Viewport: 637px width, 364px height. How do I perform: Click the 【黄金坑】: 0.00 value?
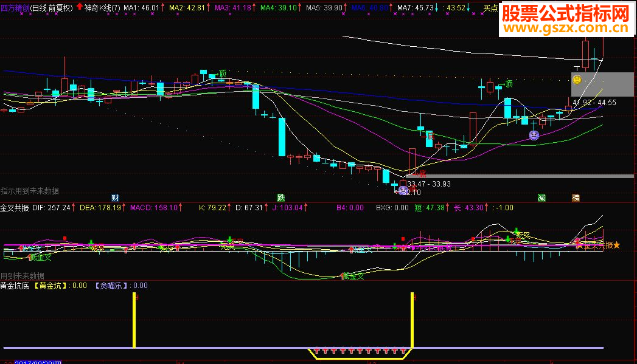coord(60,286)
